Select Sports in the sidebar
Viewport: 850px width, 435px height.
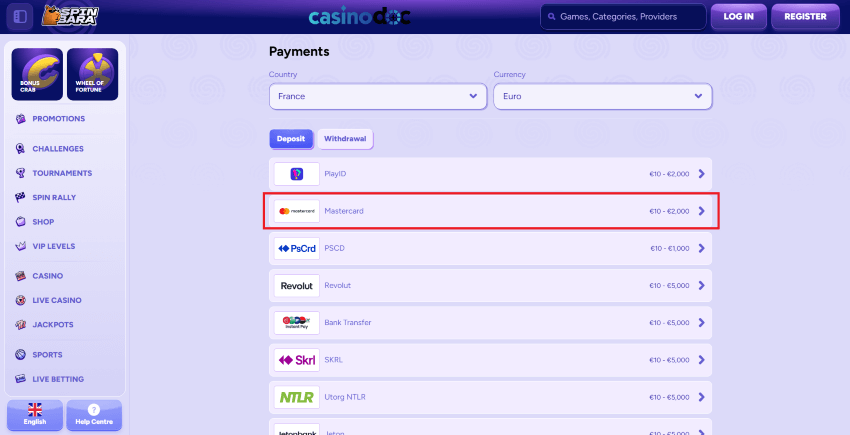tap(47, 355)
